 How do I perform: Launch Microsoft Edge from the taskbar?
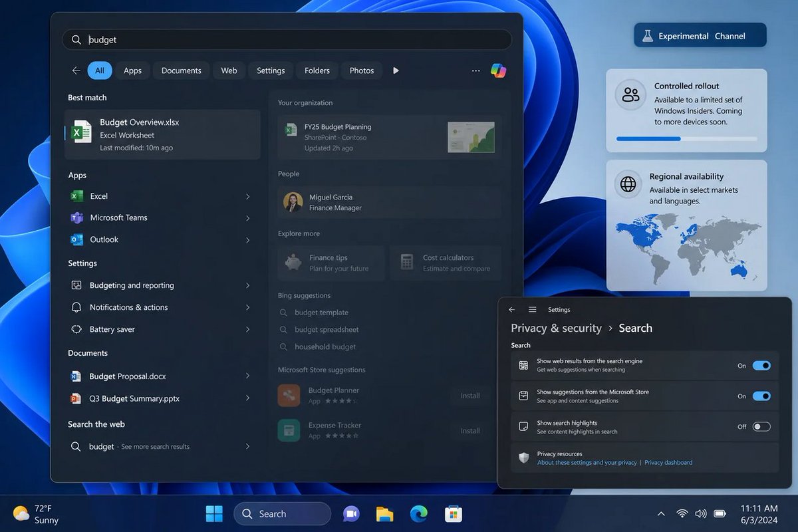coord(418,513)
